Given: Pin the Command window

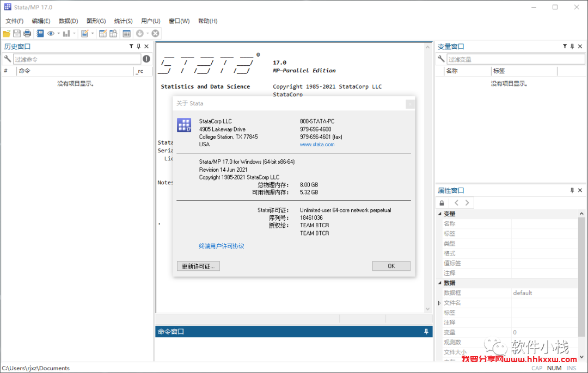Looking at the screenshot, I should [426, 332].
